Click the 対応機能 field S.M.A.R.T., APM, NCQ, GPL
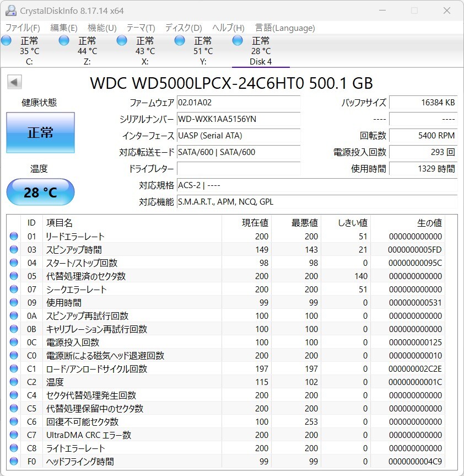 click(x=317, y=201)
